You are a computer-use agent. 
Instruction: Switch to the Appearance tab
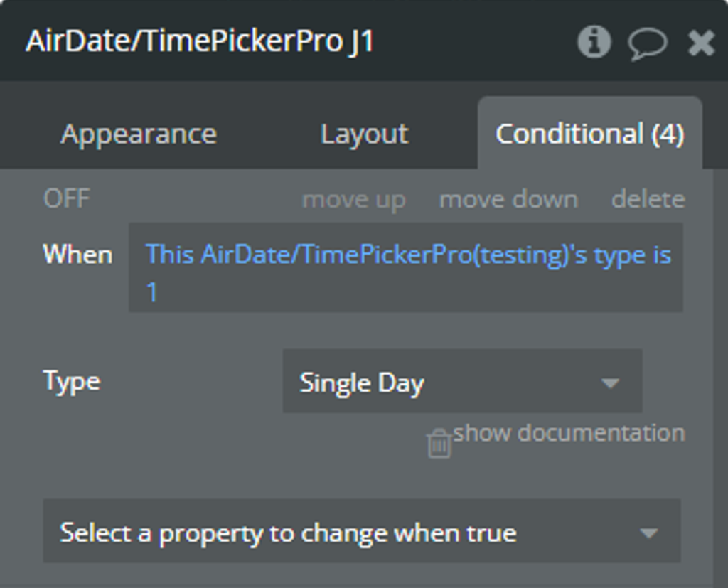point(139,134)
